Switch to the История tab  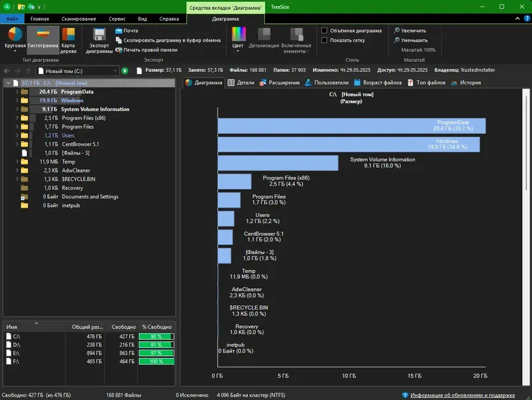coord(466,83)
